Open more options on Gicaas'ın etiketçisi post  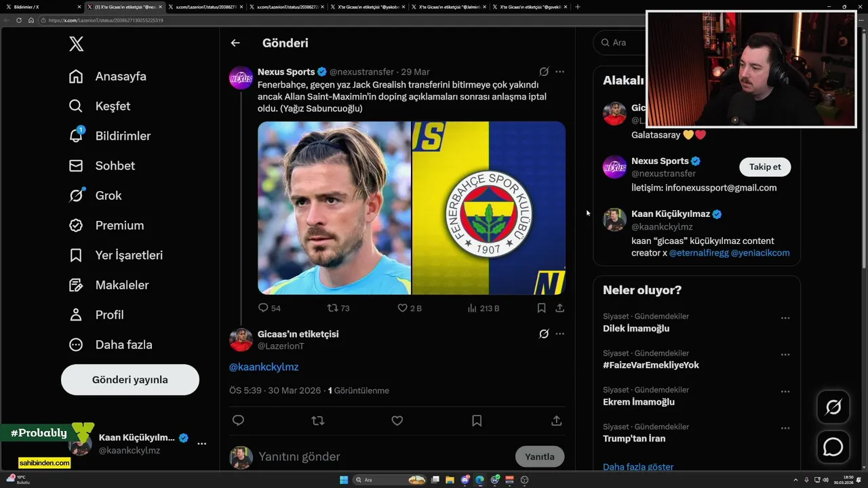coord(559,334)
